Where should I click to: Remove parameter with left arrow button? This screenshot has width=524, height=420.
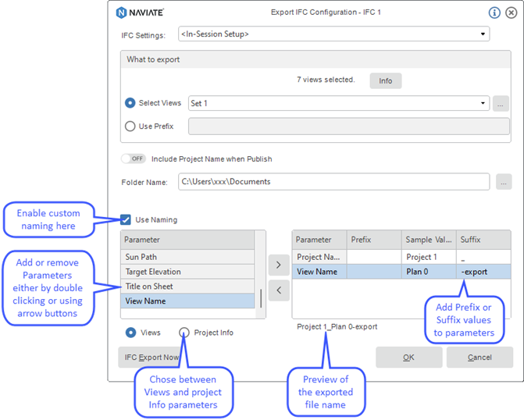[x=279, y=290]
